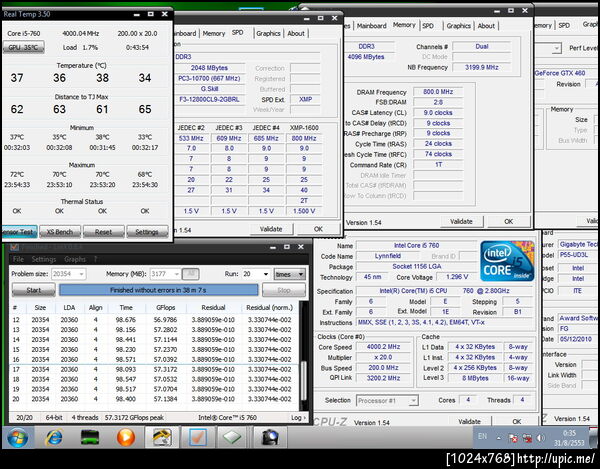Open the File menu in LinX
The height and width of the screenshot is (469, 600).
[18, 259]
